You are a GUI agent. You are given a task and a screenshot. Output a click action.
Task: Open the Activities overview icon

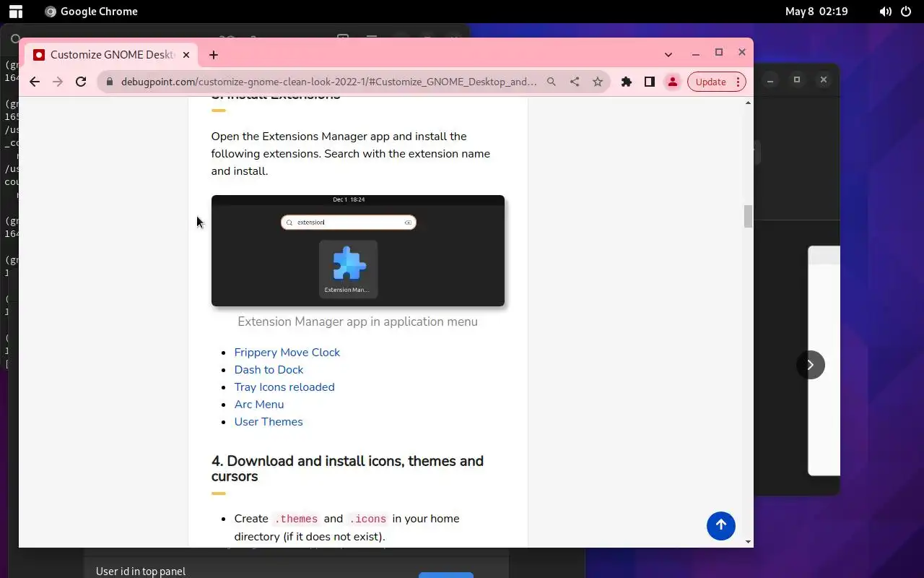click(14, 12)
